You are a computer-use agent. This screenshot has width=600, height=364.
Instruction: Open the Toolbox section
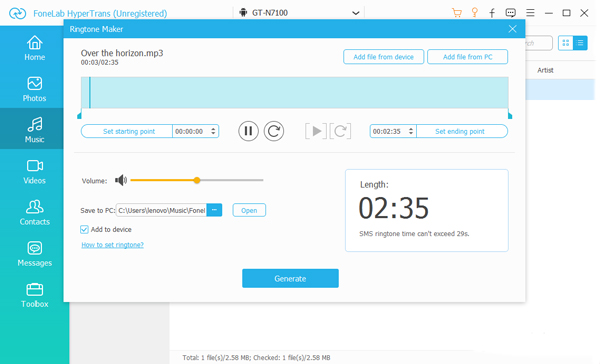pyautogui.click(x=34, y=295)
